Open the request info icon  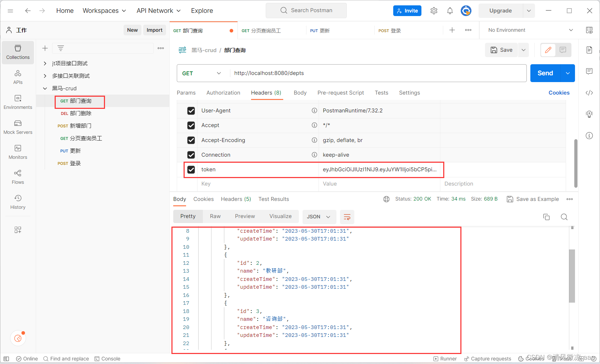point(589,136)
